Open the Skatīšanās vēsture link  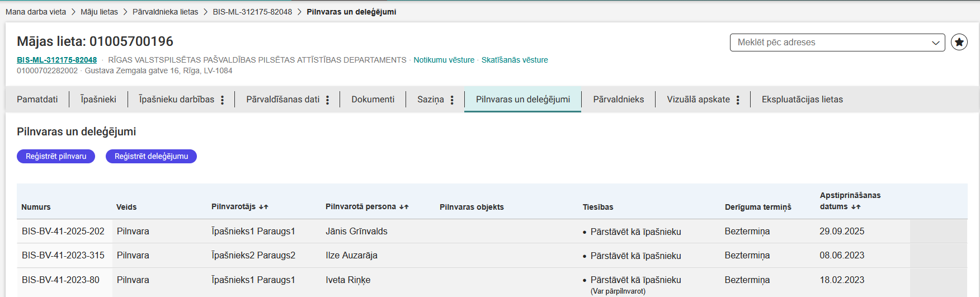(x=515, y=60)
